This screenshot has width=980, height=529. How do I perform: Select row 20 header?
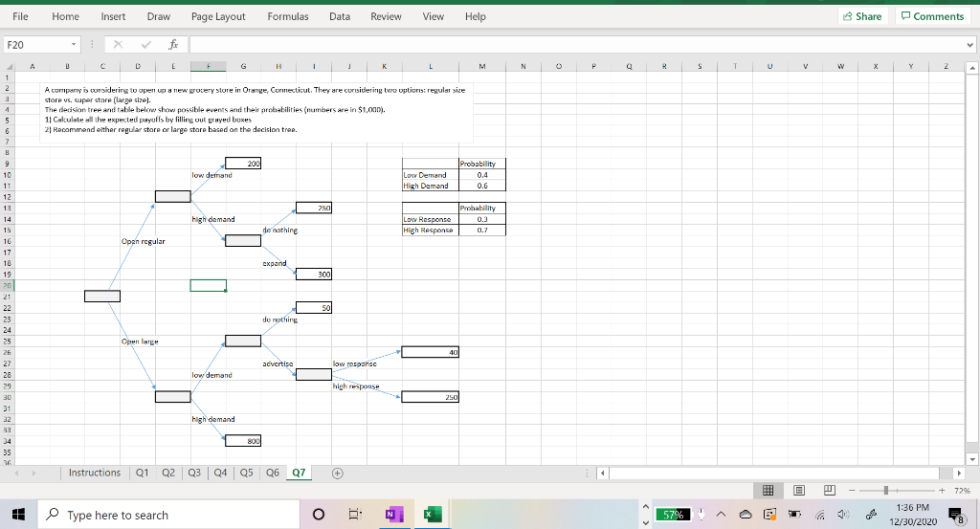pos(7,285)
